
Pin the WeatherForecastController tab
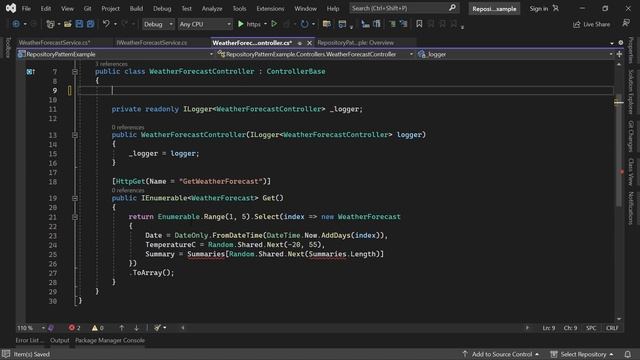coord(300,43)
